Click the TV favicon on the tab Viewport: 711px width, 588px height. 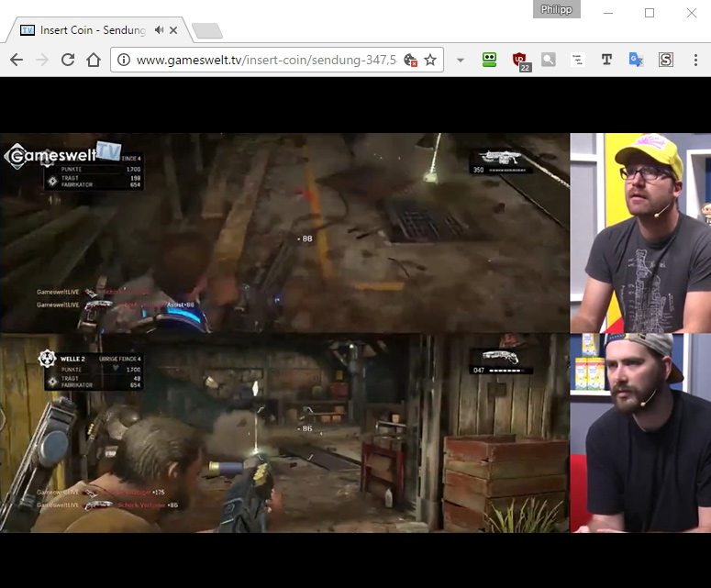pos(28,30)
